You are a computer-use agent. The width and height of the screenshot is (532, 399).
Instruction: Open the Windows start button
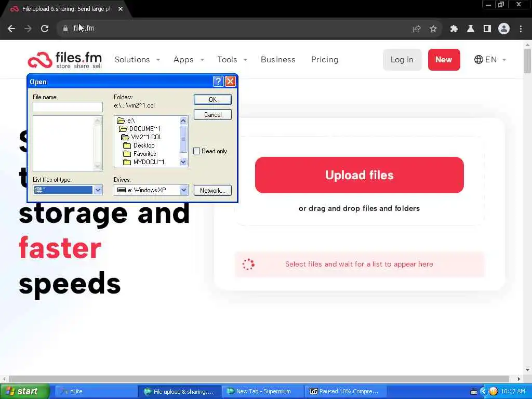[24, 391]
